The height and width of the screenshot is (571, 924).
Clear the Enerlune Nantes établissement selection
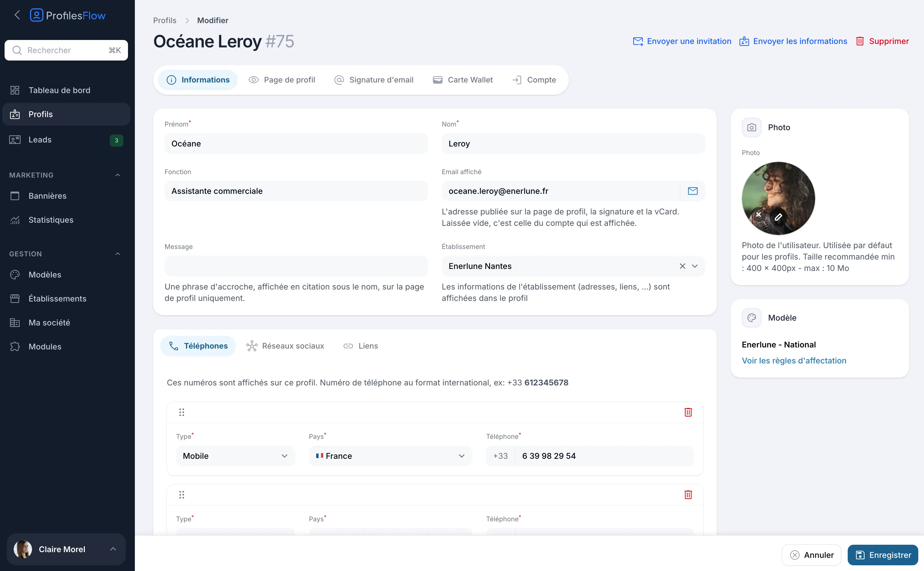[x=682, y=266]
